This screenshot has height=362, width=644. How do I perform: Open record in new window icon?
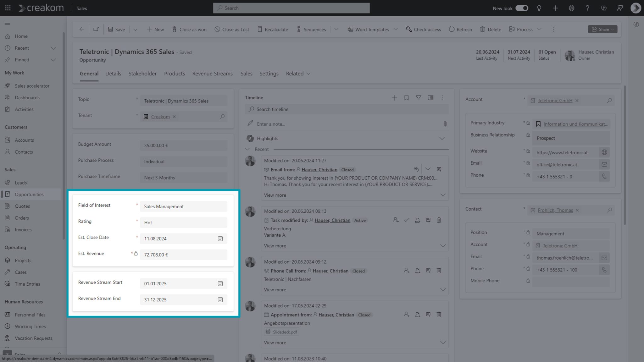coord(96,29)
